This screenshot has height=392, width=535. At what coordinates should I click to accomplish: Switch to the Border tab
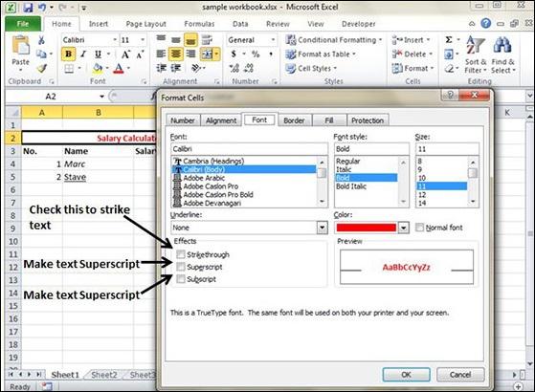(x=294, y=120)
